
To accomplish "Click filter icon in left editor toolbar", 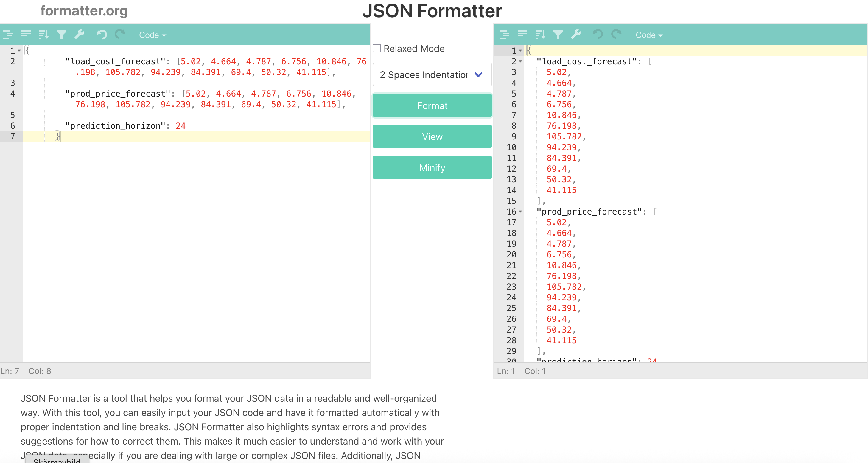I will (62, 34).
